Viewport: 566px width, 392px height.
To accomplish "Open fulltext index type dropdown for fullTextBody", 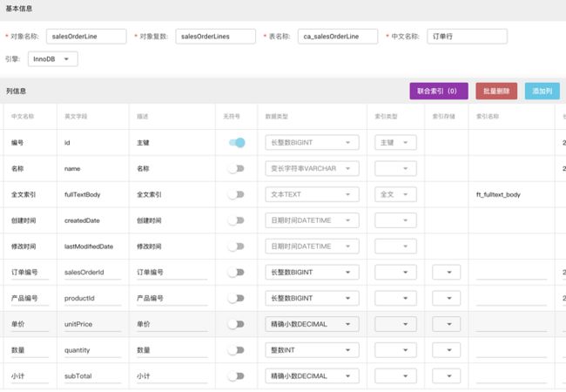I will coord(395,194).
